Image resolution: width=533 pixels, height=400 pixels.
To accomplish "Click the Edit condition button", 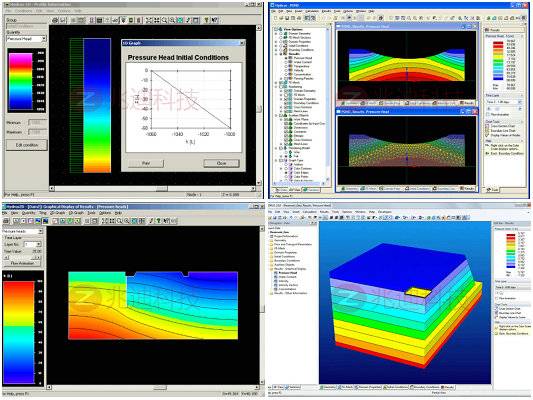I will point(27,145).
